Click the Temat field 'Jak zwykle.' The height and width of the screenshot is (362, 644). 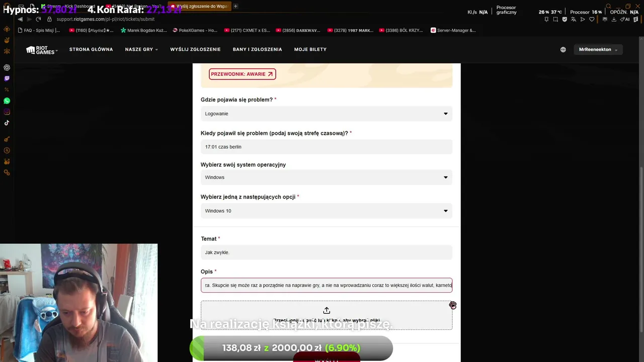point(327,252)
